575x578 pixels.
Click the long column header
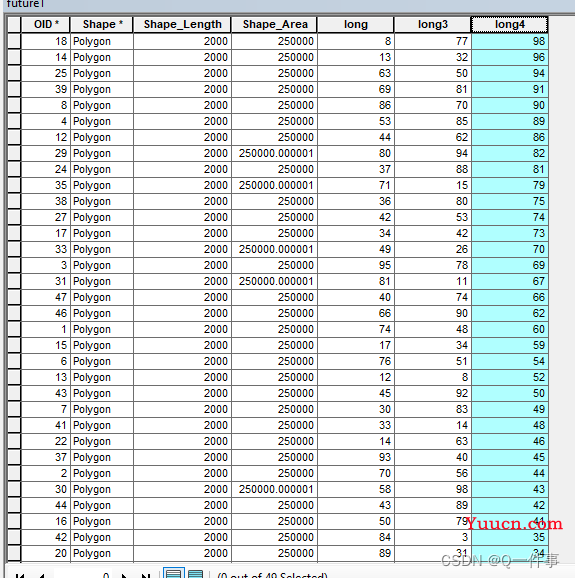click(x=355, y=24)
